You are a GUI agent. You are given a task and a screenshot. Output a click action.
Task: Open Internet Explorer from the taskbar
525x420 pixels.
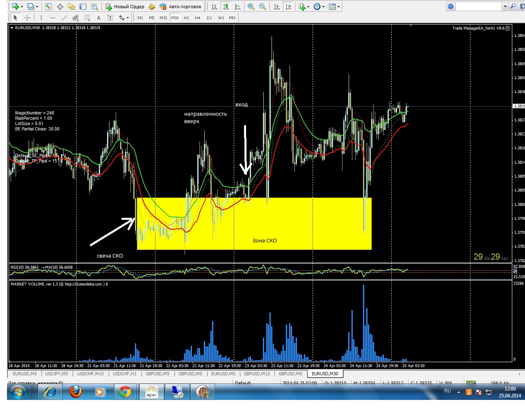click(x=50, y=392)
